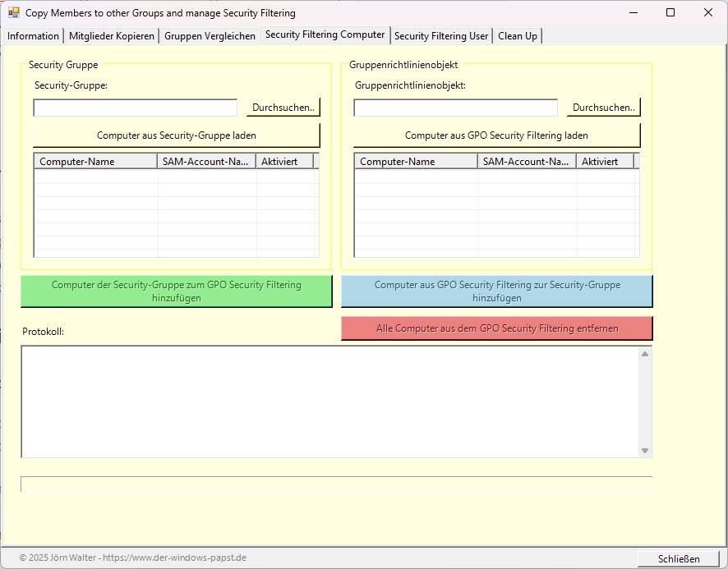Click the progress bar below Protokoll
Viewport: 728px width, 569px height.
(336, 484)
